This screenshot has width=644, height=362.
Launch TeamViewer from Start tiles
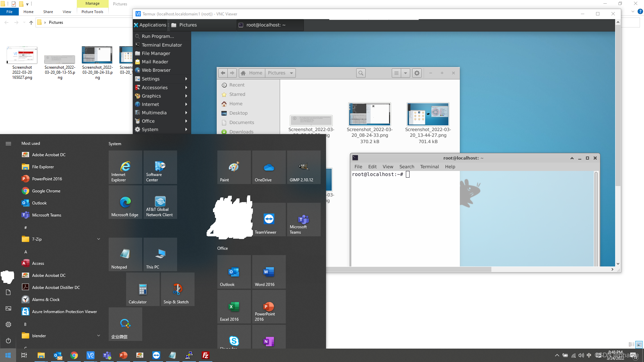point(269,220)
